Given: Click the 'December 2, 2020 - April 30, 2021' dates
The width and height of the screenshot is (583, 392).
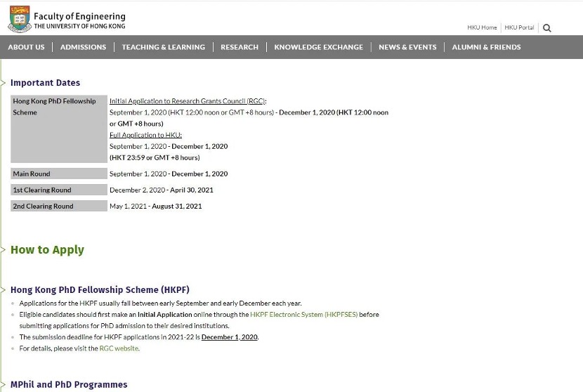Looking at the screenshot, I should [162, 190].
